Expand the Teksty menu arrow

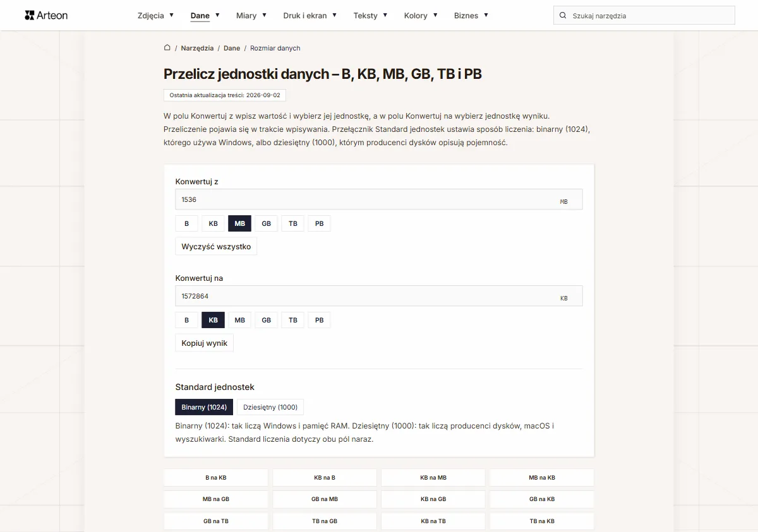tap(385, 15)
